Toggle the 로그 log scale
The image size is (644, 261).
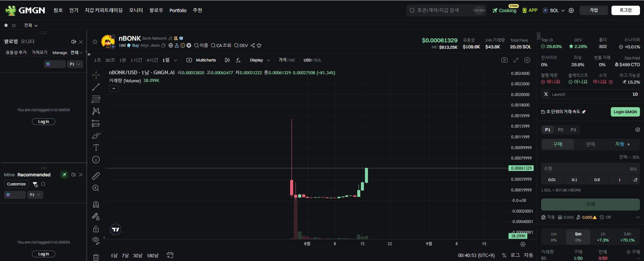click(515, 255)
